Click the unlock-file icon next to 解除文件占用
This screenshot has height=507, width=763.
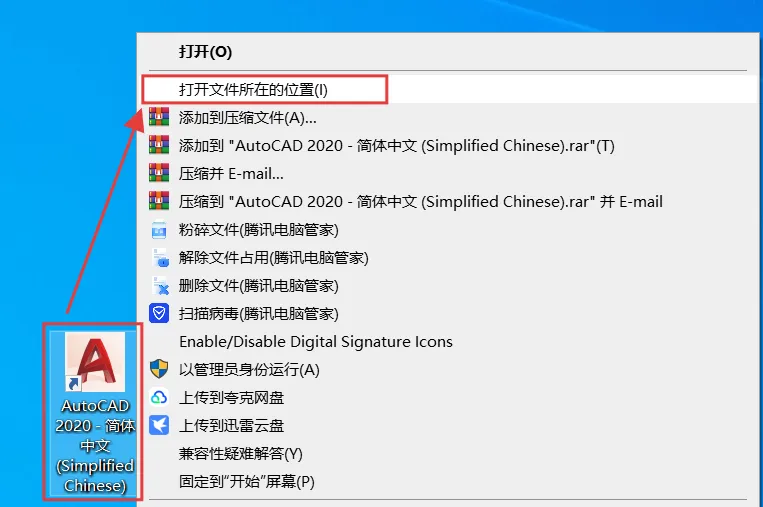(160, 258)
